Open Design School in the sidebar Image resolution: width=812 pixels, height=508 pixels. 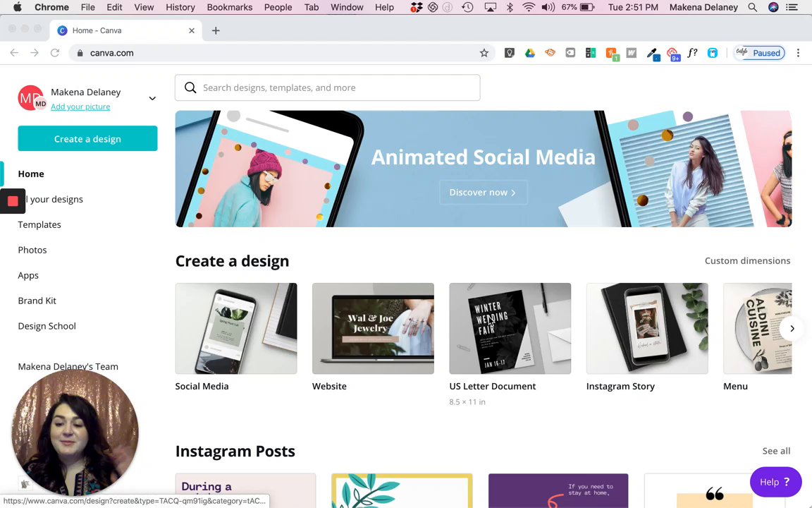pos(47,326)
